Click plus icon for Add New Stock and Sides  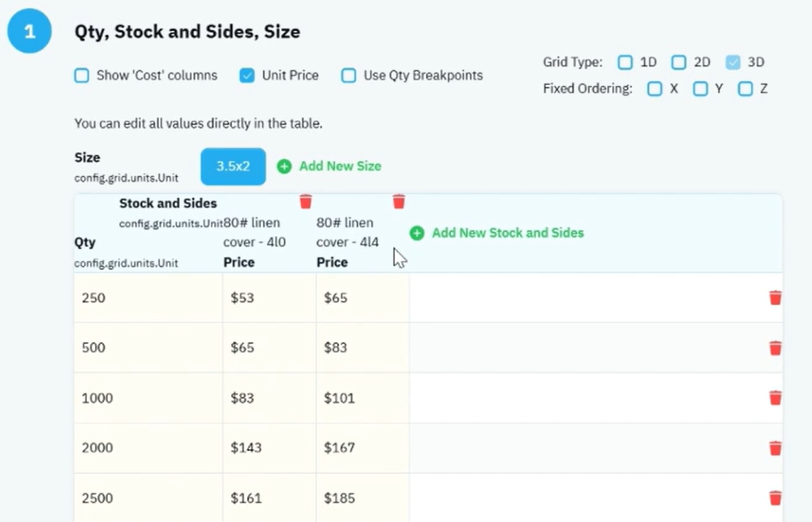(x=417, y=233)
